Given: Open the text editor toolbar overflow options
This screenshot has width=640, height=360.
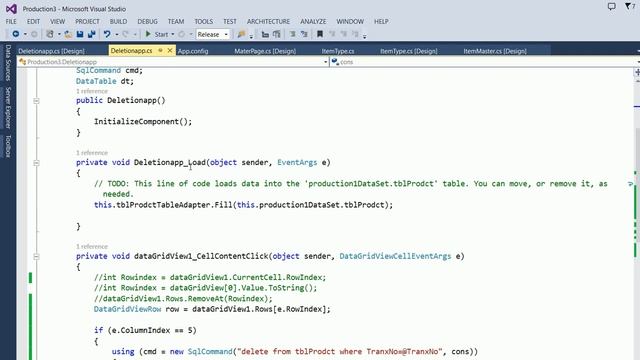Looking at the screenshot, I should tap(364, 36).
